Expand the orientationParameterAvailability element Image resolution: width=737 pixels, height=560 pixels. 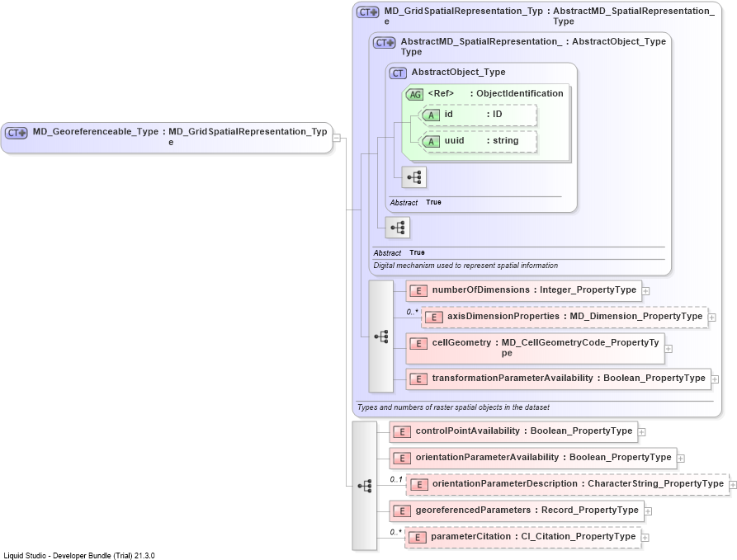[681, 458]
